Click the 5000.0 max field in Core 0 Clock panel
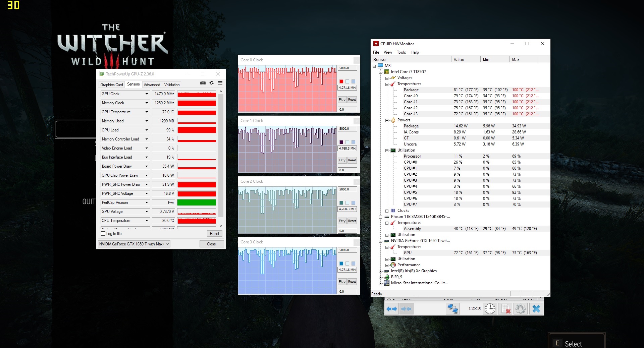Screen dimensions: 644x348 (347, 68)
